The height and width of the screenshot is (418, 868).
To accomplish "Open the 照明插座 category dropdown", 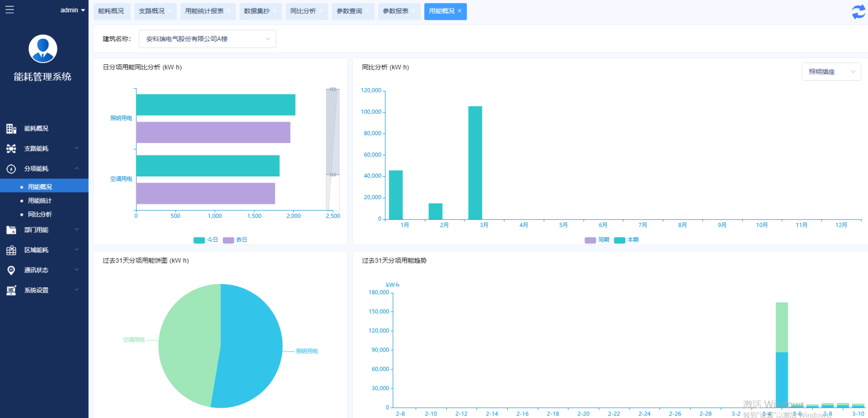I will click(831, 72).
